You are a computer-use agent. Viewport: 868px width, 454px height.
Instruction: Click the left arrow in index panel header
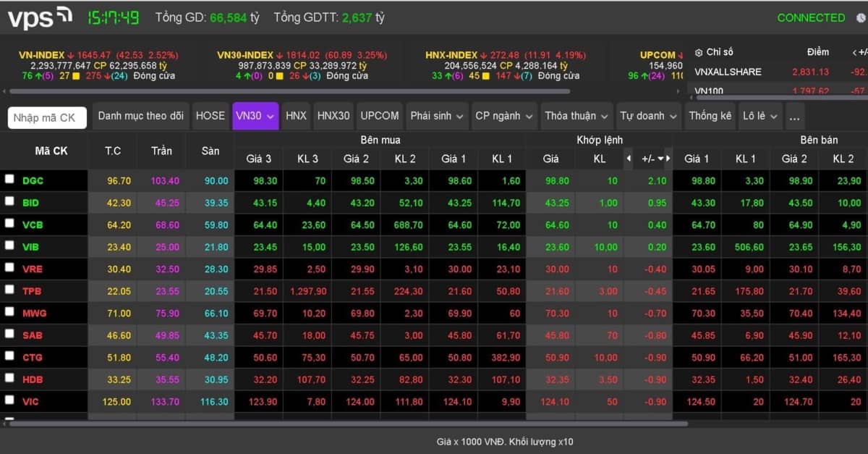point(855,53)
